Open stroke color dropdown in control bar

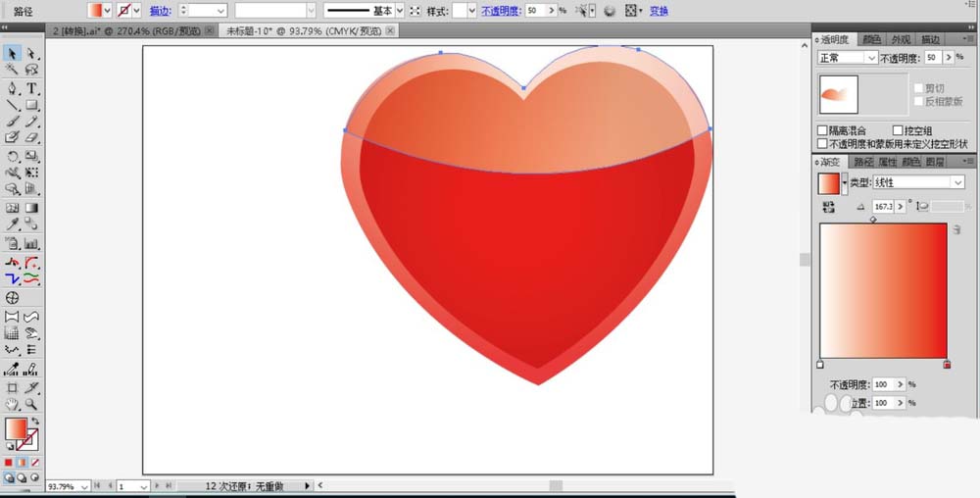(136, 11)
